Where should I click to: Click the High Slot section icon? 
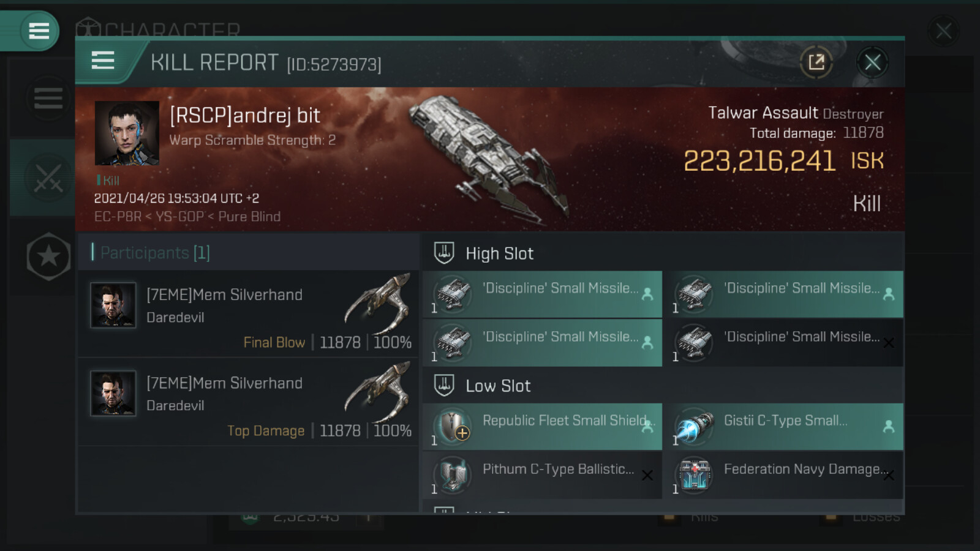tap(444, 253)
